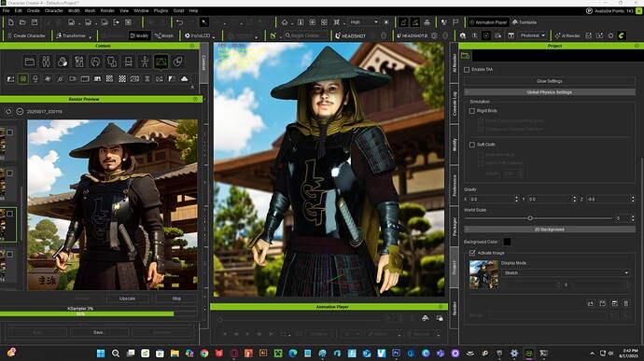Expand the Transformer dropdown arrow

pyautogui.click(x=91, y=37)
